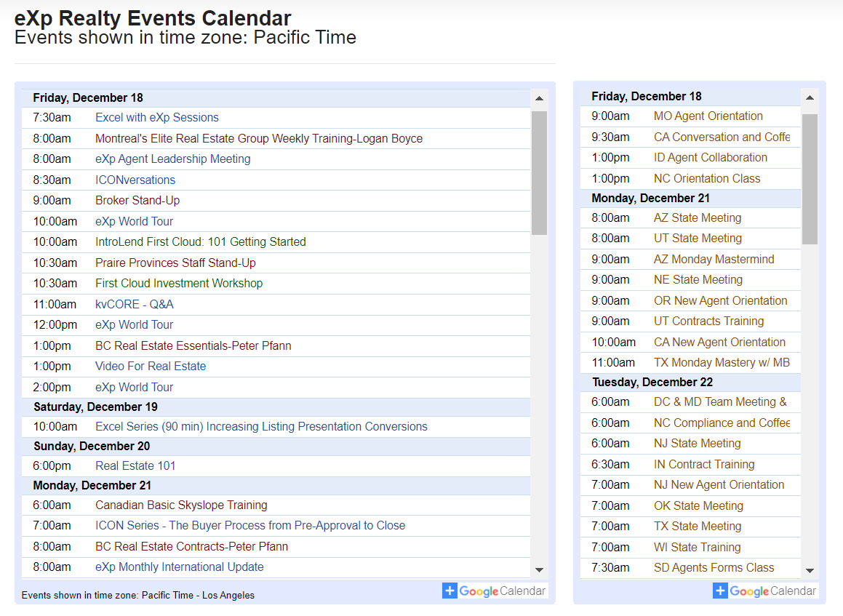Viewport: 843px width, 616px height.
Task: Click the Sunday, December 20 date header
Action: click(x=92, y=446)
